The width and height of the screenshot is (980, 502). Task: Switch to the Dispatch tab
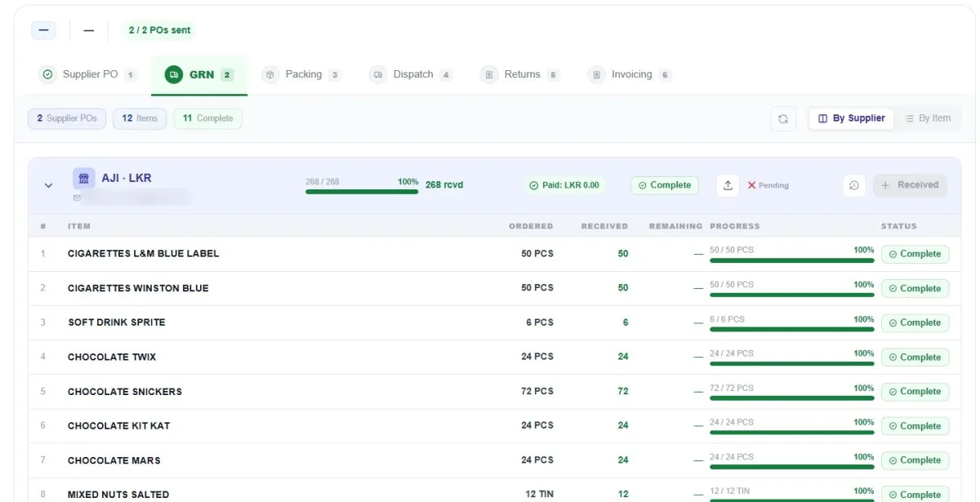click(x=411, y=75)
